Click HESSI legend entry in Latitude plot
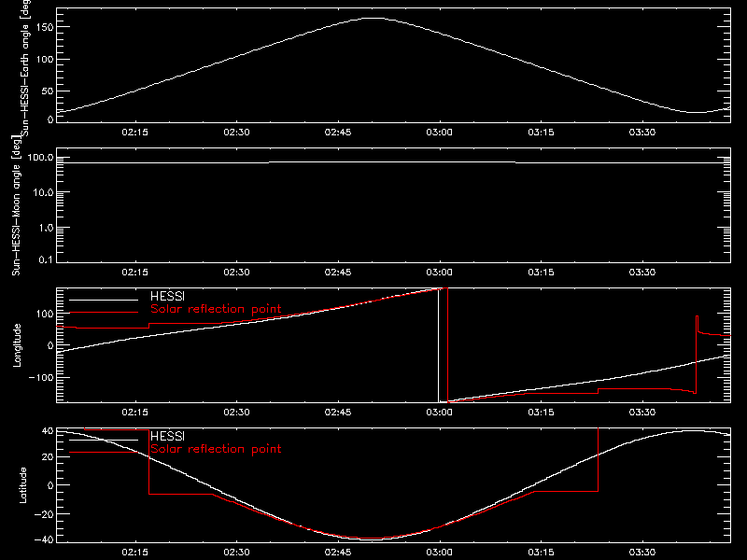The image size is (747, 560). point(167,437)
